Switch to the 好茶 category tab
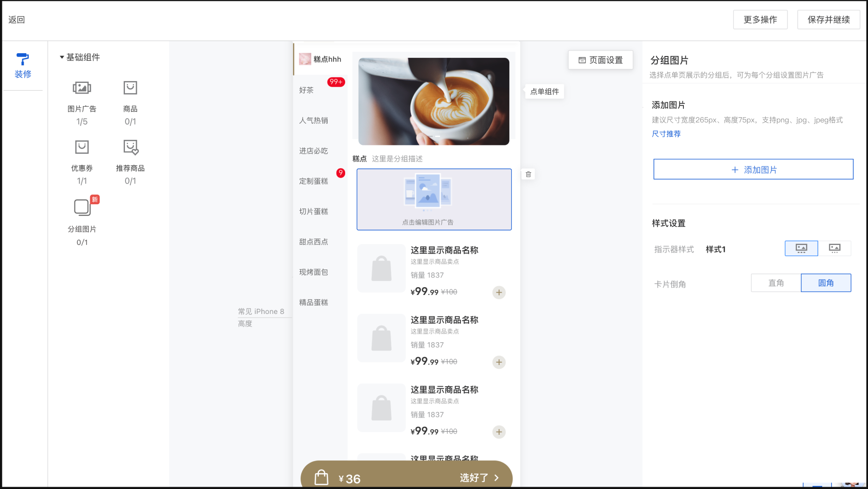 point(306,90)
